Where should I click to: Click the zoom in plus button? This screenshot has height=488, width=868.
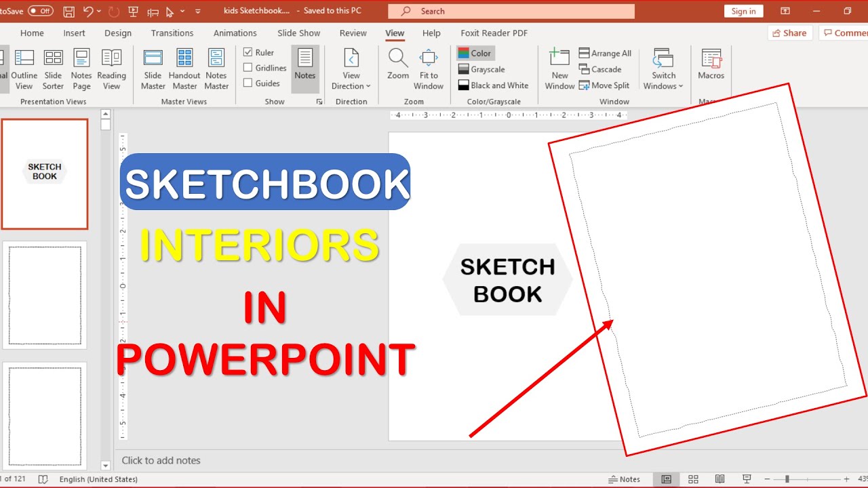[846, 479]
